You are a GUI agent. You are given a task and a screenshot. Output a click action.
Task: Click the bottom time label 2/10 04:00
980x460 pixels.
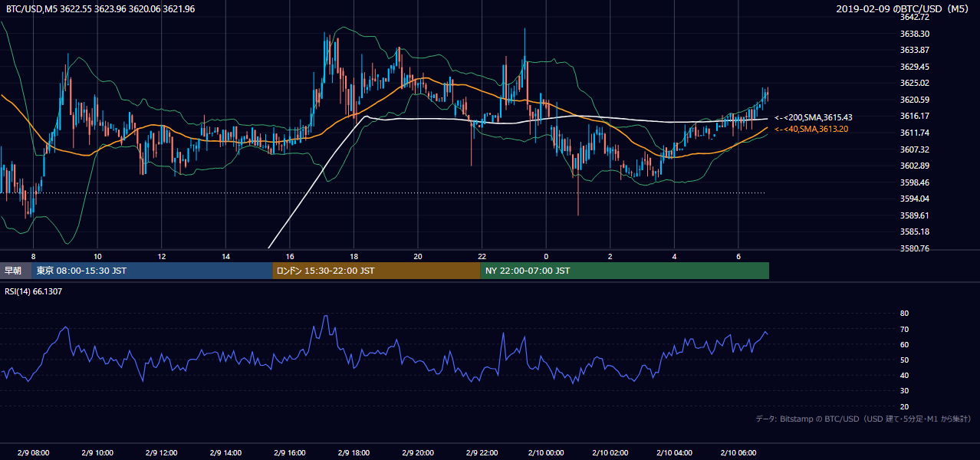(674, 452)
